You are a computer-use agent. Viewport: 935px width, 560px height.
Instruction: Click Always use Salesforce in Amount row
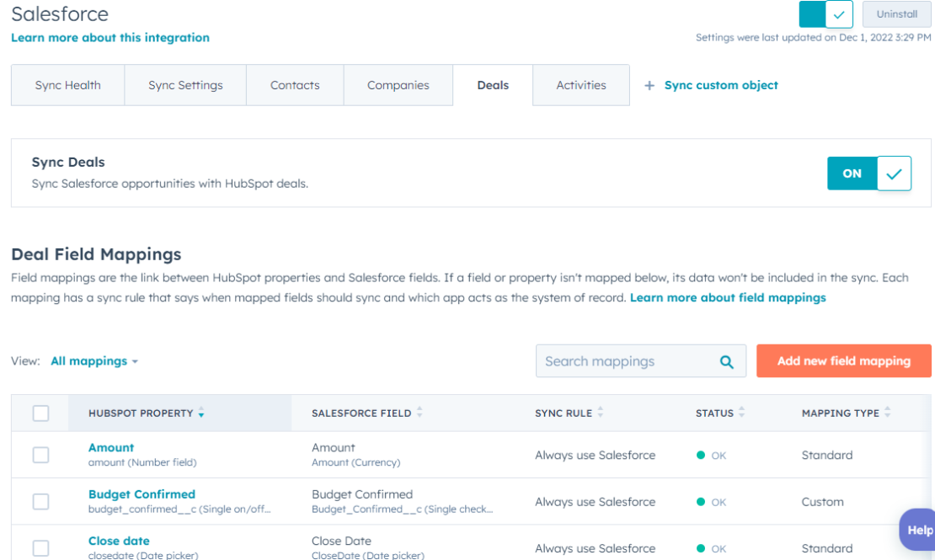click(595, 455)
